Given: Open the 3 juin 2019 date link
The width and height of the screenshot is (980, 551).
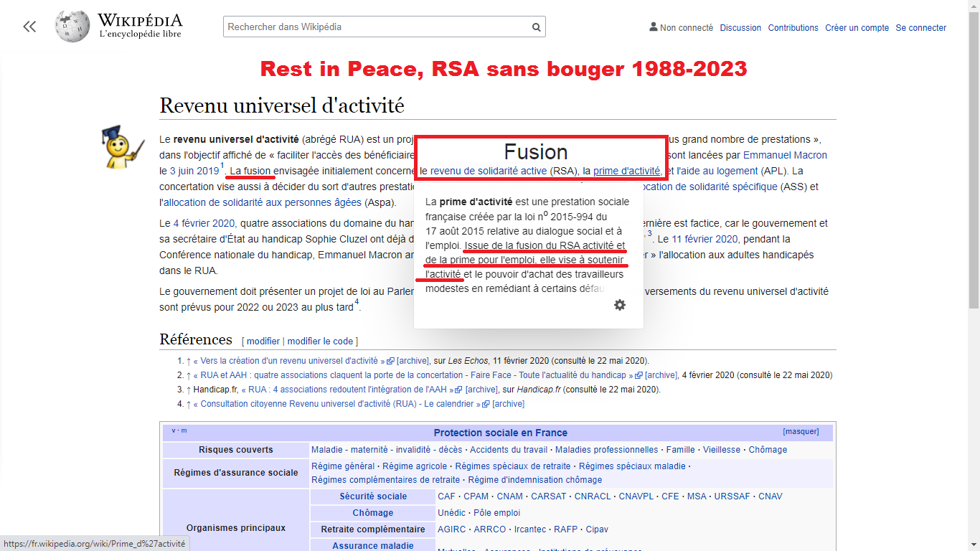Looking at the screenshot, I should (194, 171).
